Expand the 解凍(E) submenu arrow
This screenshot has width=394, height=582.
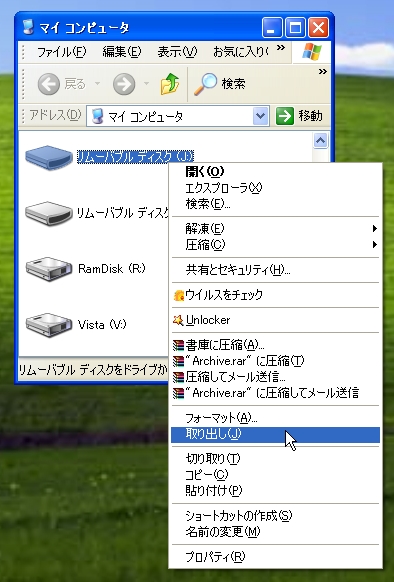375,228
